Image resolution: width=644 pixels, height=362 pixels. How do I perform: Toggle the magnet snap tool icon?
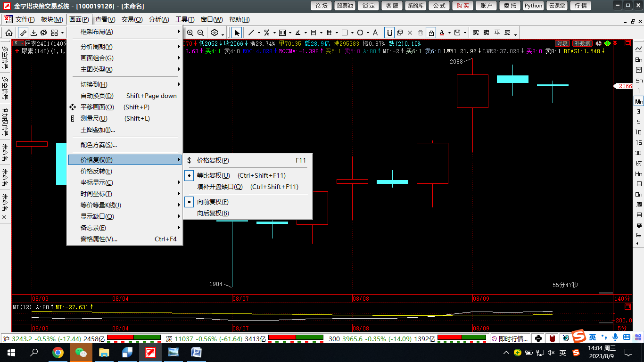click(389, 33)
